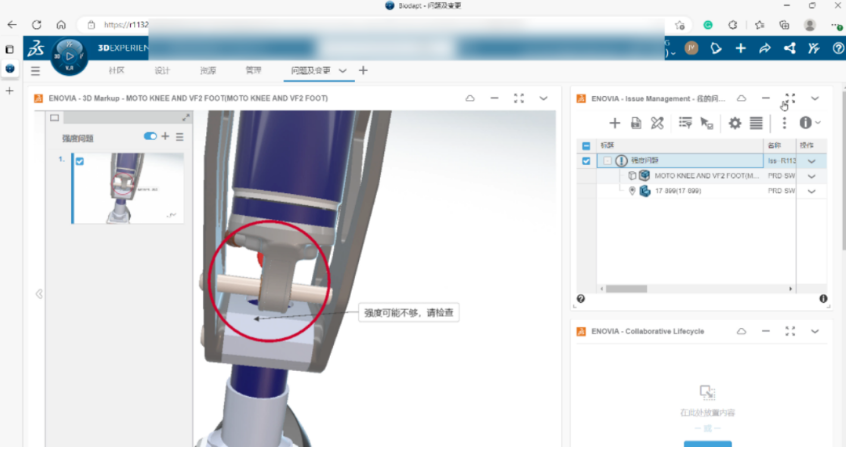Open notifications bell in blue header

click(716, 49)
